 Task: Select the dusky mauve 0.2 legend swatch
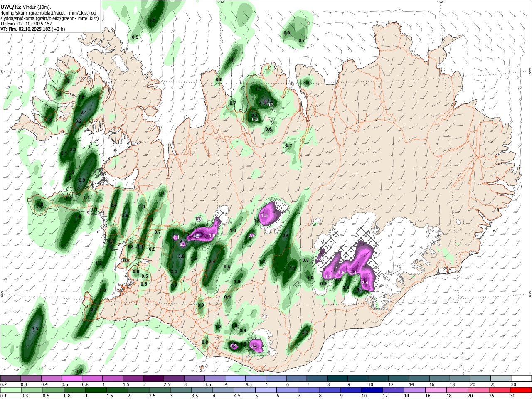point(10,378)
